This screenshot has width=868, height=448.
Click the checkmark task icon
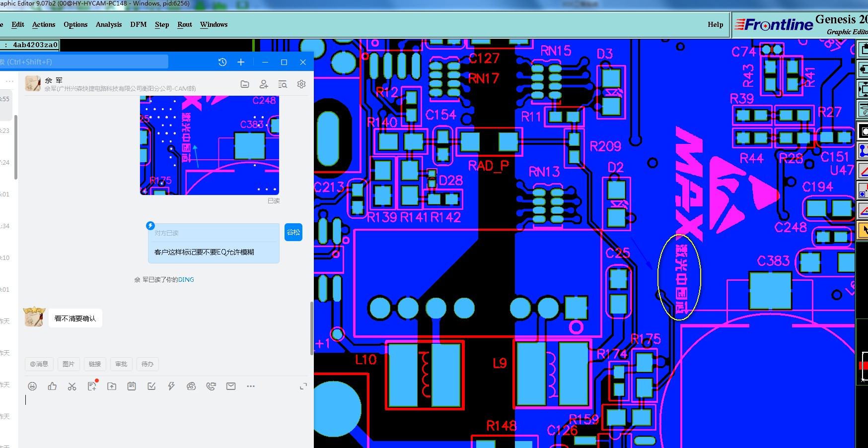(x=151, y=386)
